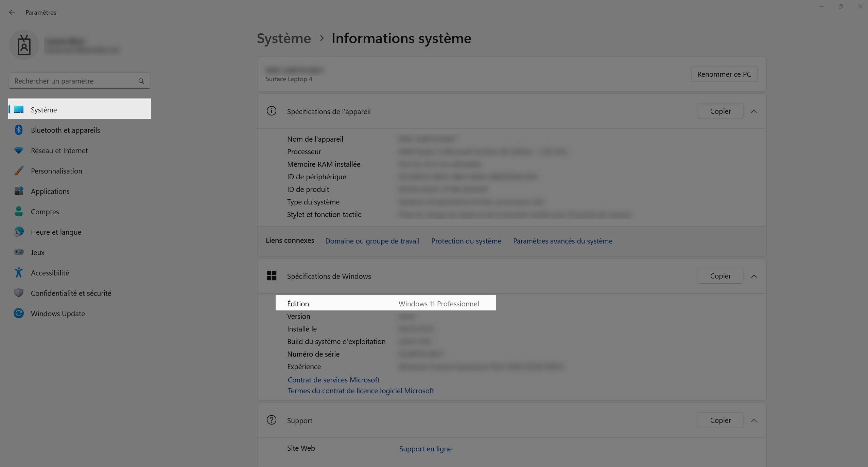Click ID de périphérique label
The width and height of the screenshot is (868, 467).
tap(316, 177)
